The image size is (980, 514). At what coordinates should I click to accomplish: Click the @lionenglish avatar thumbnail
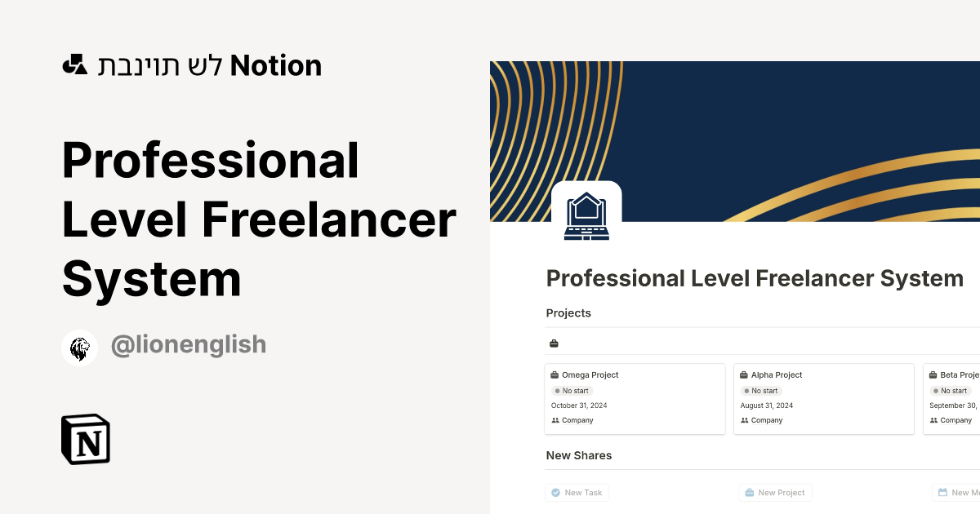click(79, 346)
